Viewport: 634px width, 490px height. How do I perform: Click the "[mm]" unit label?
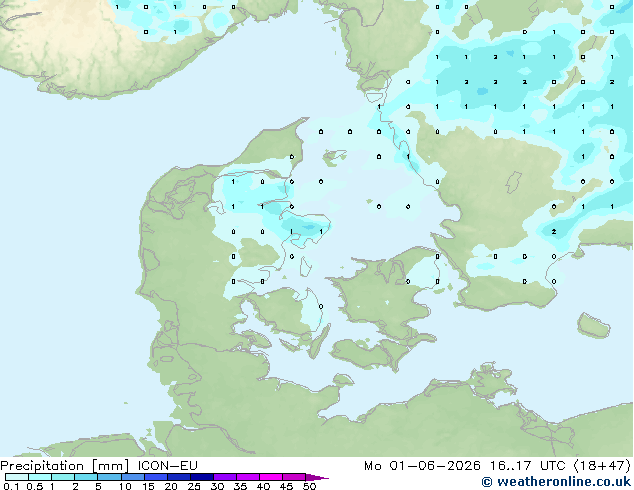tap(110, 466)
